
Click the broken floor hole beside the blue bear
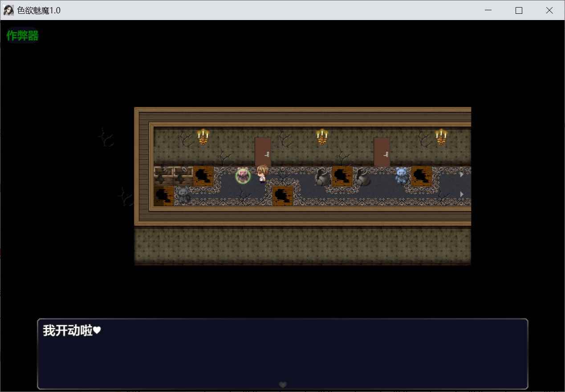coord(421,176)
